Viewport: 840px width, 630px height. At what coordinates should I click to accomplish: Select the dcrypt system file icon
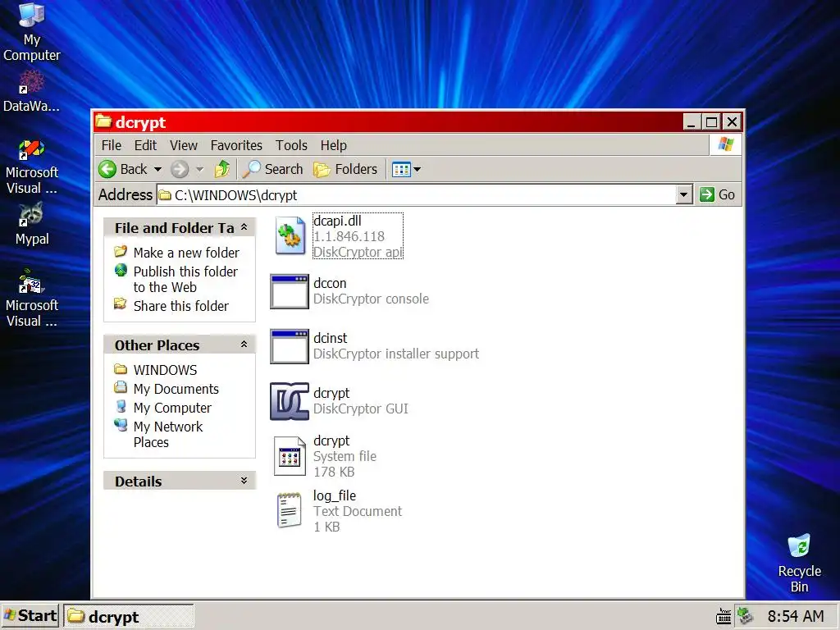click(290, 456)
